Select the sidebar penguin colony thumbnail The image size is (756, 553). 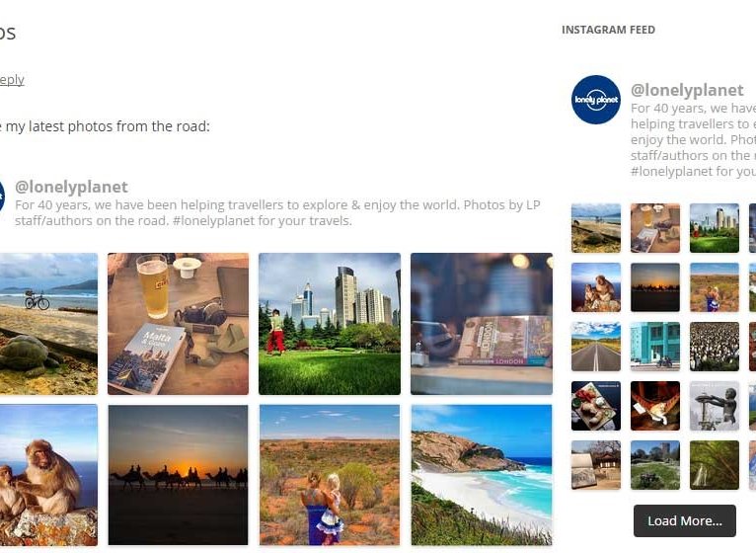[714, 347]
